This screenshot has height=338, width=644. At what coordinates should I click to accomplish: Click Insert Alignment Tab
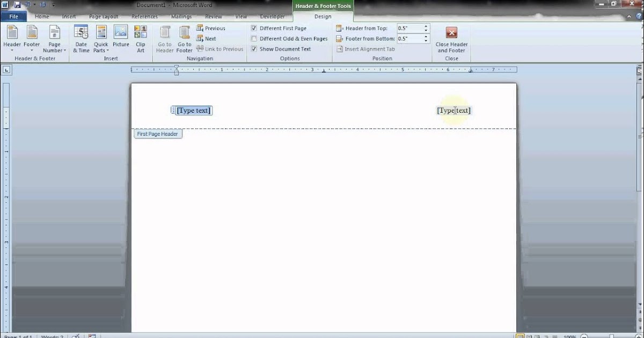pos(365,49)
